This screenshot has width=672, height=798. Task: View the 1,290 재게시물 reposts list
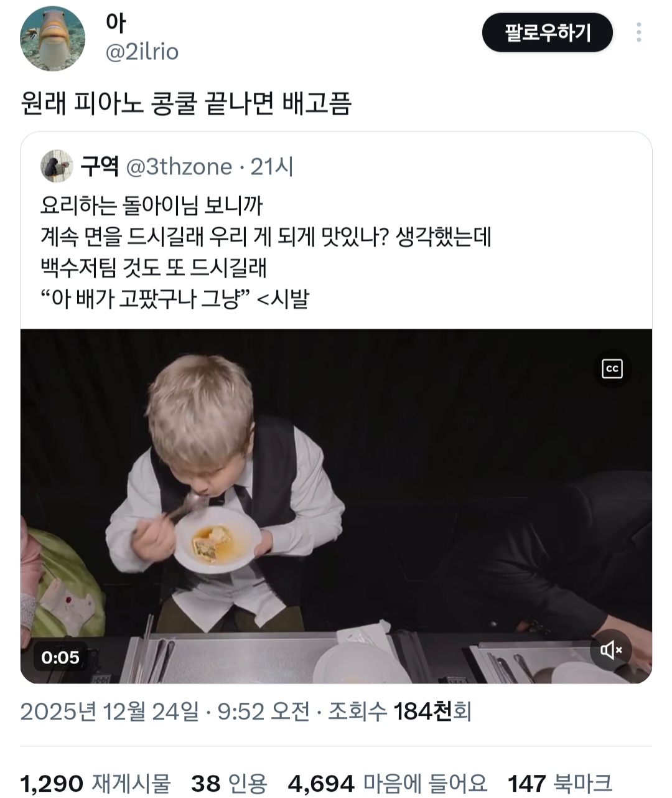(x=95, y=783)
